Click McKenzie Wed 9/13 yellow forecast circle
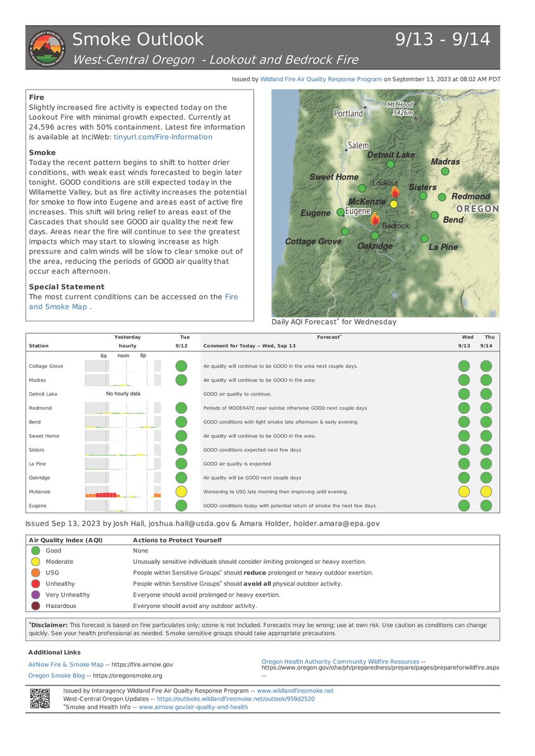535x756 pixels. (x=464, y=491)
